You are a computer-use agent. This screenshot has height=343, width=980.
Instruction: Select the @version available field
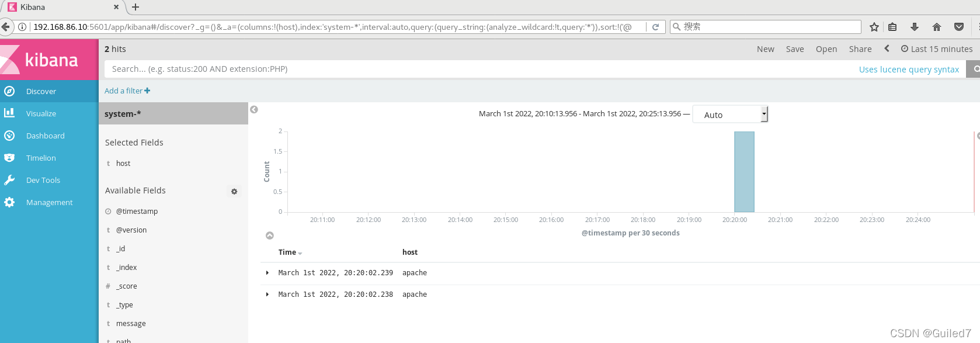coord(131,230)
